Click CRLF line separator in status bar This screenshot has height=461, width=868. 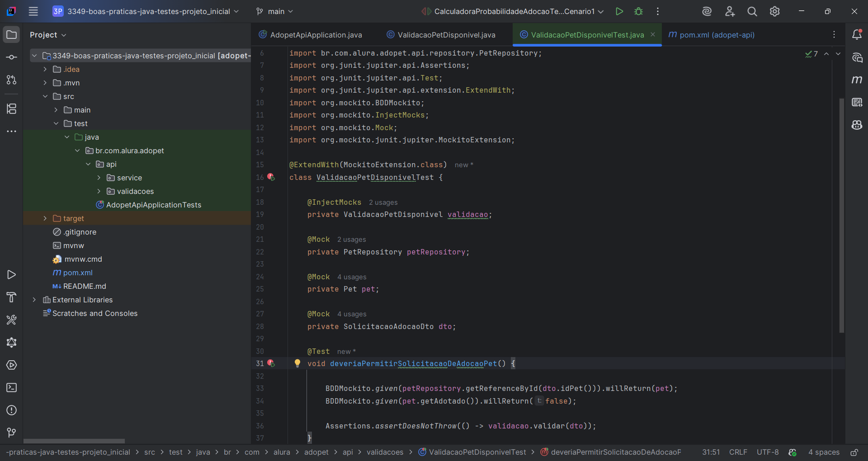[x=738, y=452]
